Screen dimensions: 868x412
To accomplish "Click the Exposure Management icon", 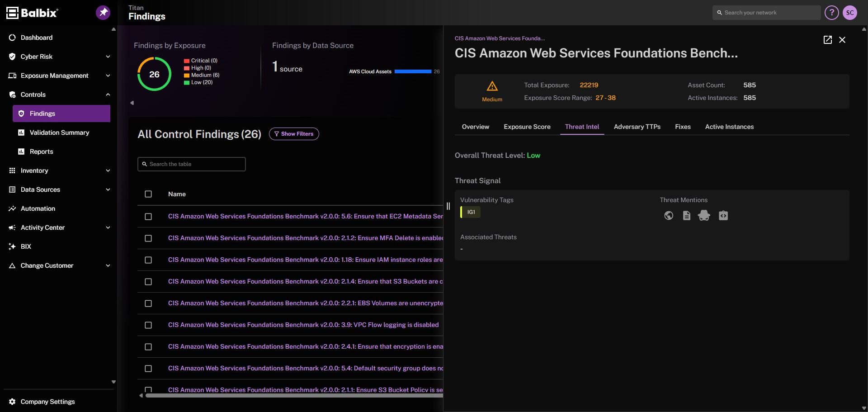I will point(12,76).
